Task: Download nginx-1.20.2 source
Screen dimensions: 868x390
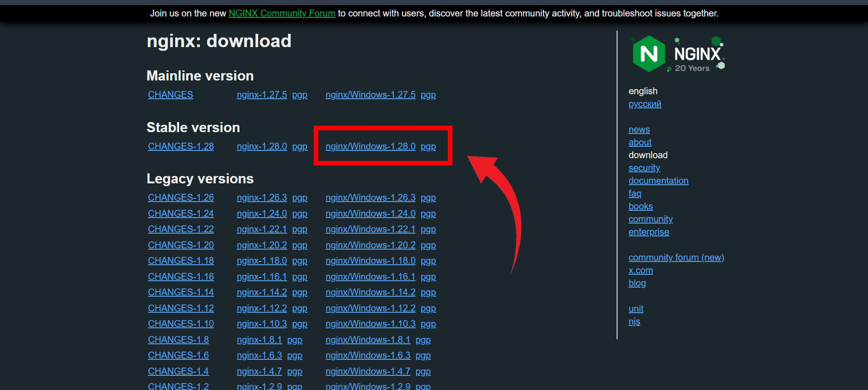Action: coord(262,245)
